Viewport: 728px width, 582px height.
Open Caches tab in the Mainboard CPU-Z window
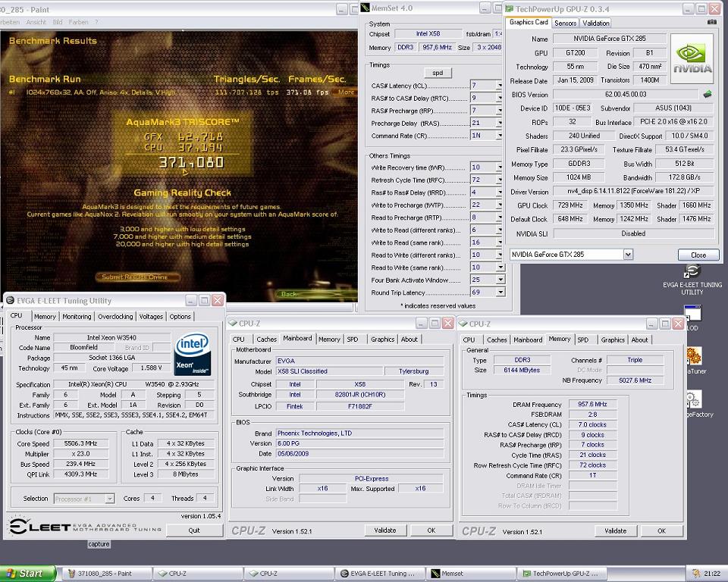[x=266, y=339]
